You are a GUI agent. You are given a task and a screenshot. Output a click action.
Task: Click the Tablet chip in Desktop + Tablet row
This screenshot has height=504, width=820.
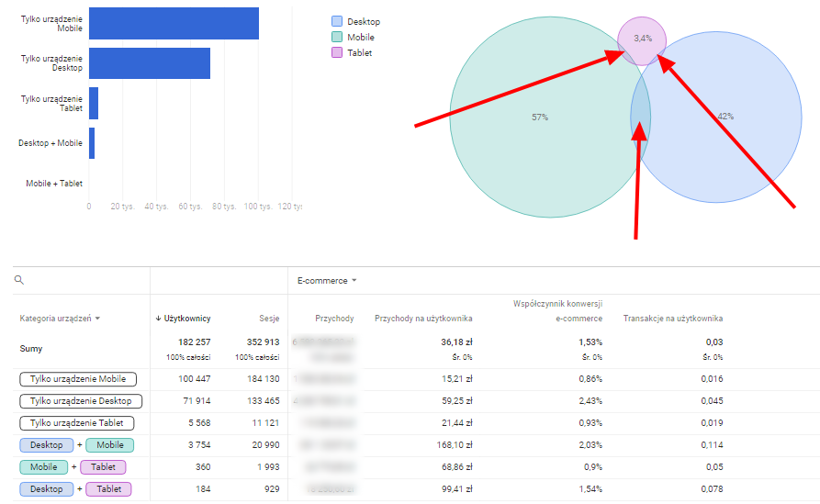(108, 488)
